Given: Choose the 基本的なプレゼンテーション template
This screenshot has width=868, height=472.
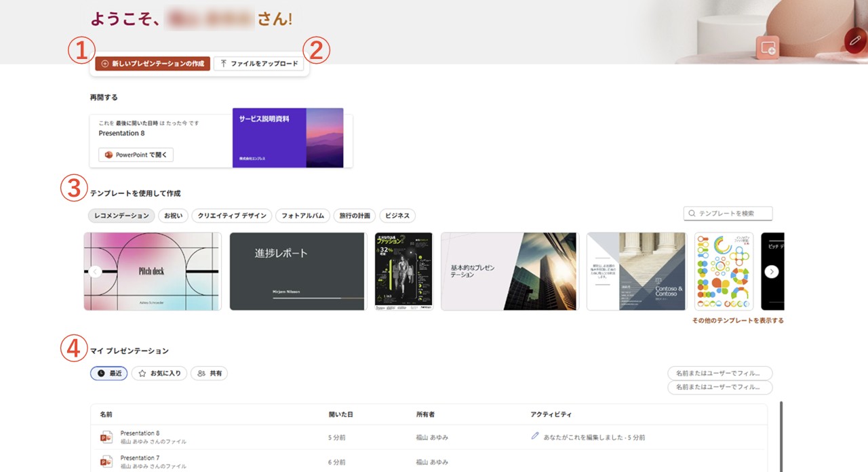Looking at the screenshot, I should [x=509, y=271].
